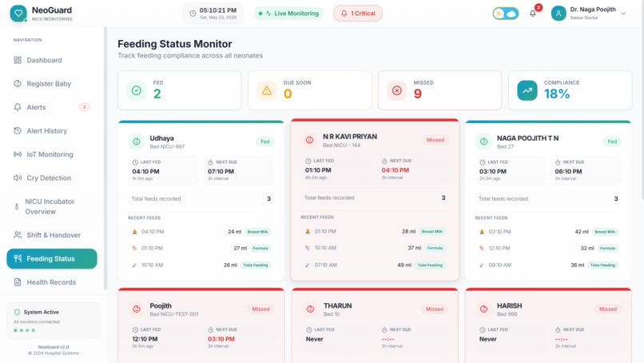Click the red 03:10 PM next due on Poojith card
Screen dimensions: 644x363
[x=221, y=339]
